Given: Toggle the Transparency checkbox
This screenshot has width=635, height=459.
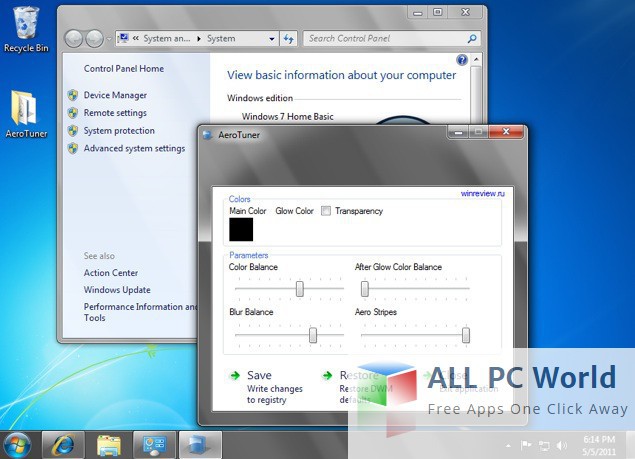Looking at the screenshot, I should (326, 211).
